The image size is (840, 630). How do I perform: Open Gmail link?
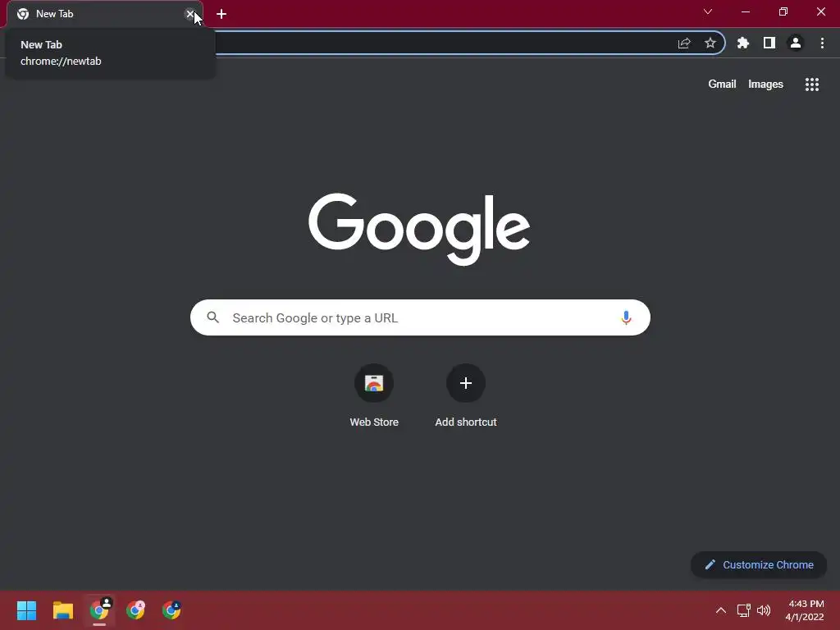722,84
